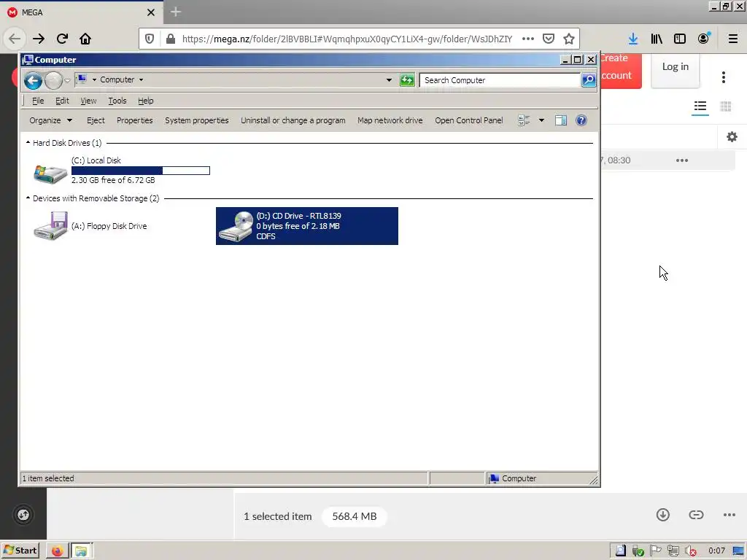
Task: Click Uninstall or change a program
Action: click(293, 120)
